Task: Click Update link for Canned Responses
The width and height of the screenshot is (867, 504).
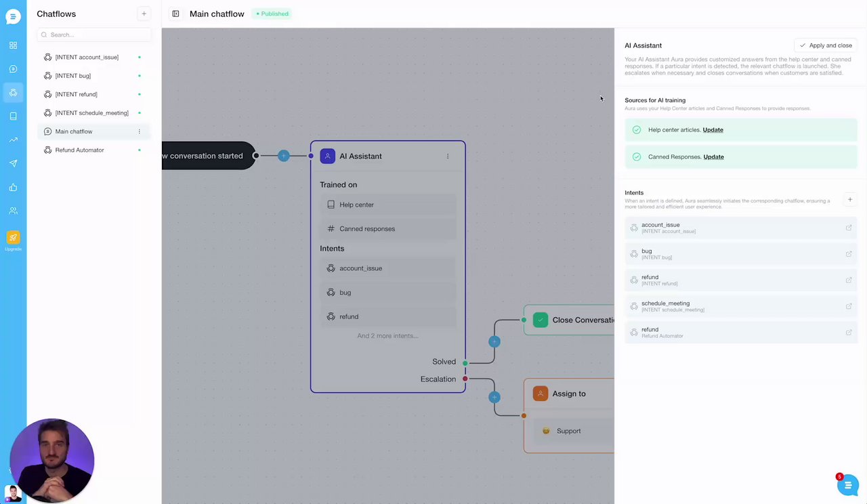Action: pyautogui.click(x=713, y=157)
